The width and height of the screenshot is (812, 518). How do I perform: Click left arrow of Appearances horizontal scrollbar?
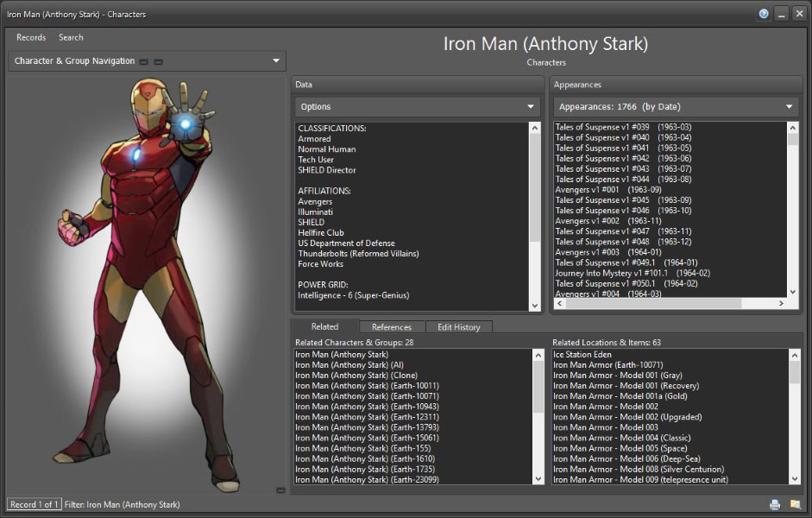coord(559,304)
